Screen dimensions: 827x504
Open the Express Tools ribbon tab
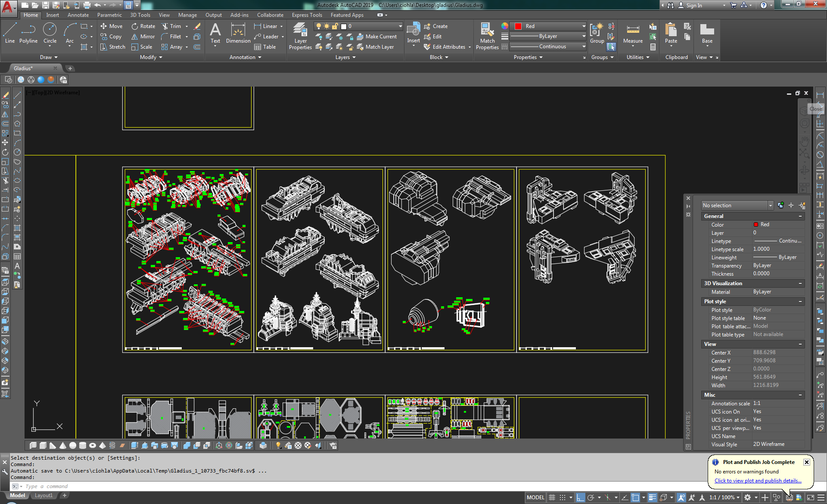307,15
